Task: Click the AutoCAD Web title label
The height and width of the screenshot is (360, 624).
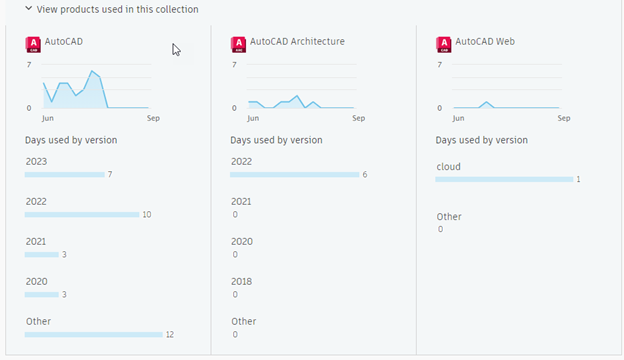Action: point(485,41)
